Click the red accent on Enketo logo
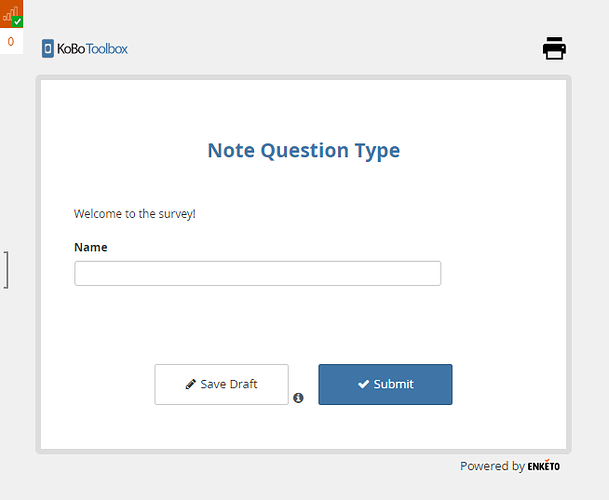Viewport: 609px width, 500px height. pos(546,461)
